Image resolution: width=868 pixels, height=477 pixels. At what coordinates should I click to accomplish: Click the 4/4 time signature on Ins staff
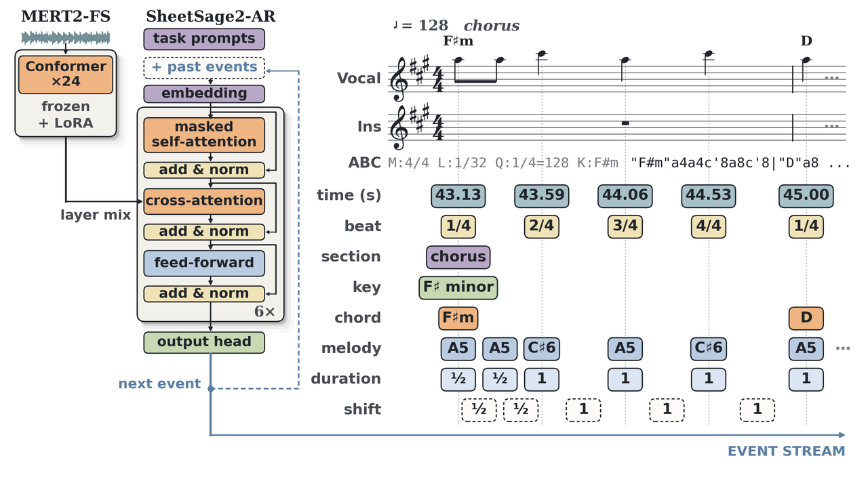click(438, 127)
